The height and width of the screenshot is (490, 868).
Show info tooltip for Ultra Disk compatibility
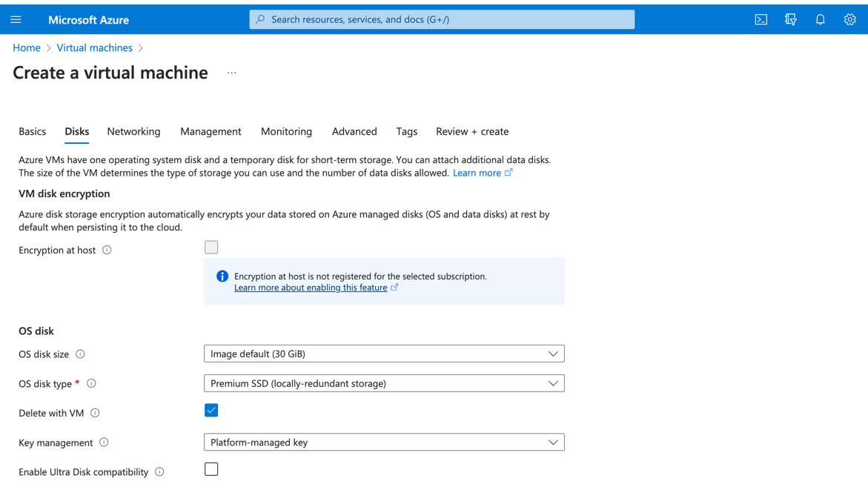click(159, 471)
